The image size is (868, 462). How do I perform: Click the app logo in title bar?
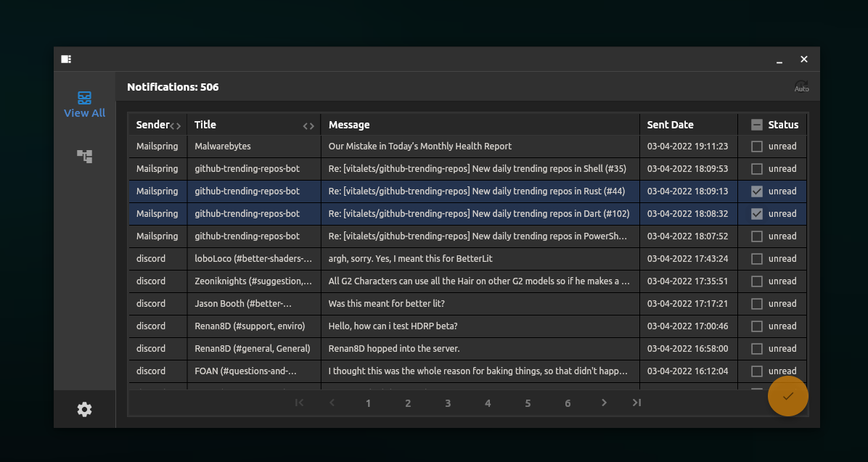tap(66, 59)
